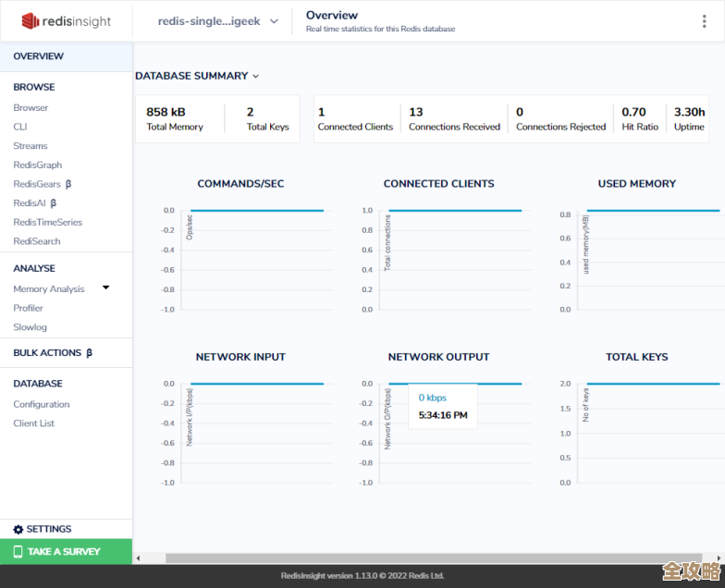Image resolution: width=725 pixels, height=588 pixels.
Task: Go to Streams in sidebar
Action: [x=31, y=146]
